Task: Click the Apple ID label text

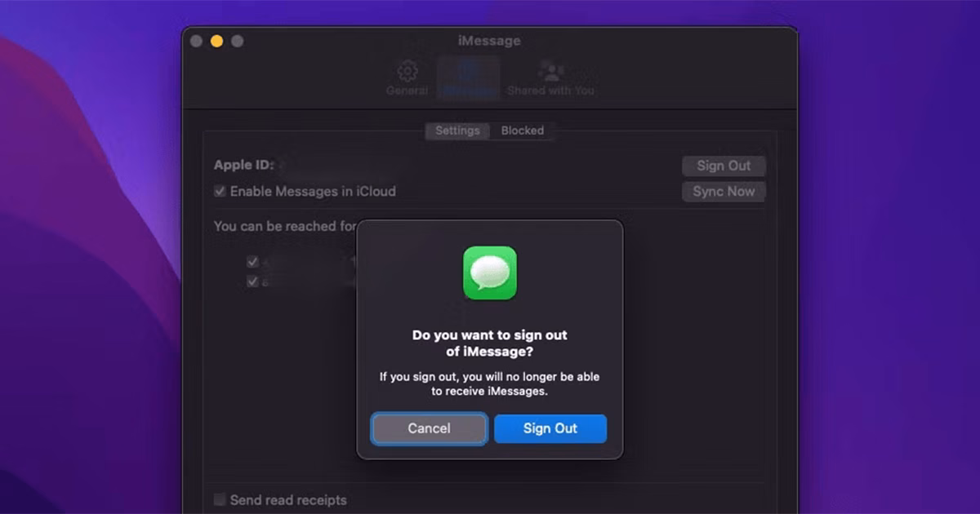Action: click(243, 165)
